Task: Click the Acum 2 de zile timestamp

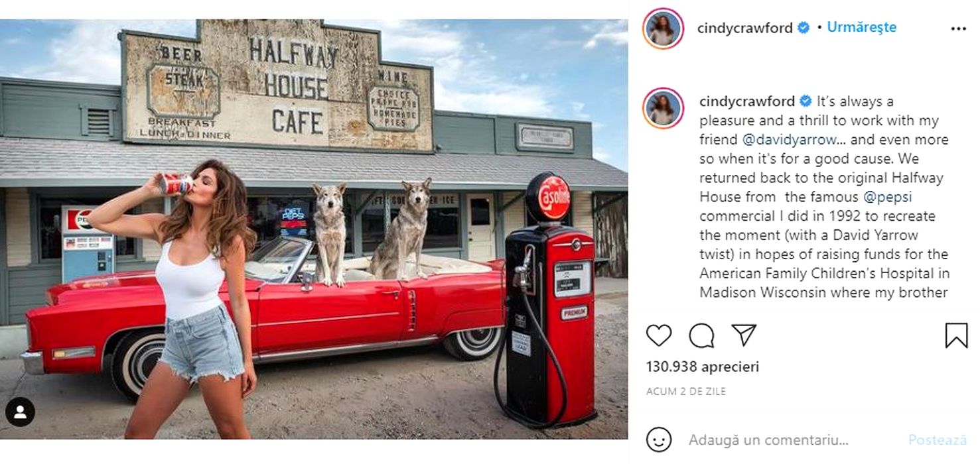Action: click(x=686, y=391)
